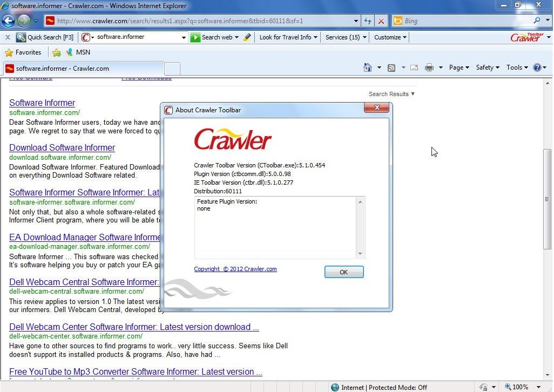Image resolution: width=554 pixels, height=392 pixels.
Task: Open the Bing search provider dropdown arrow
Action: (548, 21)
